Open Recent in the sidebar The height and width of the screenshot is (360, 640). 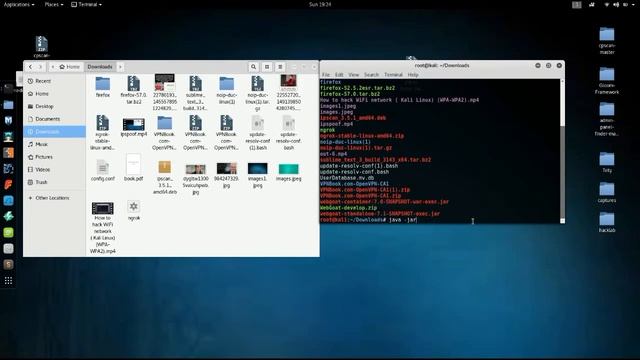[x=54, y=81]
